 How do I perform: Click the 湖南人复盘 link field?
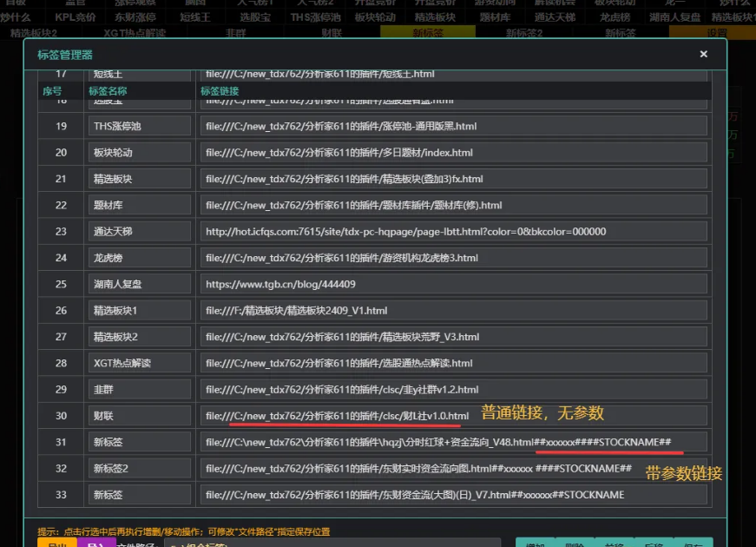[x=454, y=284]
